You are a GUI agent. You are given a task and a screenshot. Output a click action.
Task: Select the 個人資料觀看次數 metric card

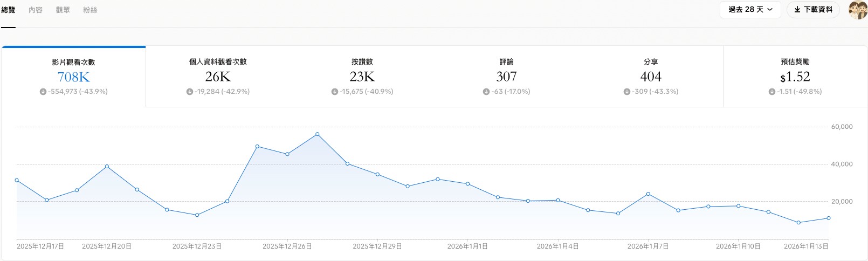(218, 77)
